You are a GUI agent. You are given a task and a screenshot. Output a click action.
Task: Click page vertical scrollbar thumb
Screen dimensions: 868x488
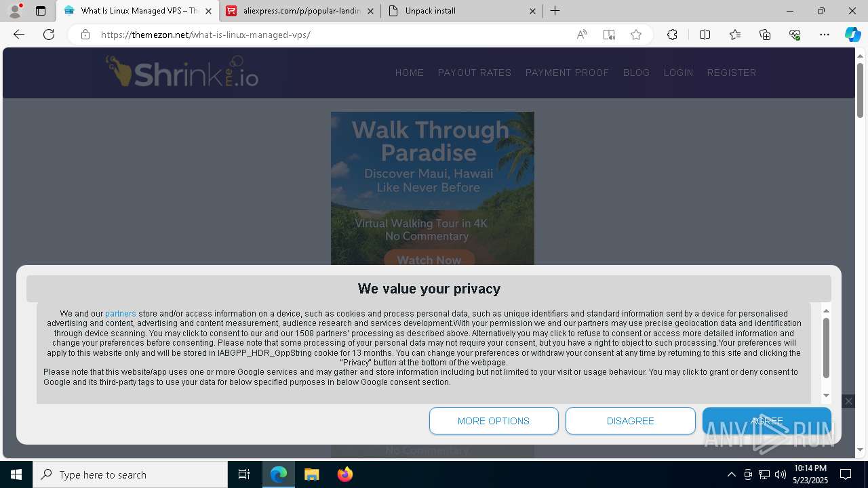[860, 89]
